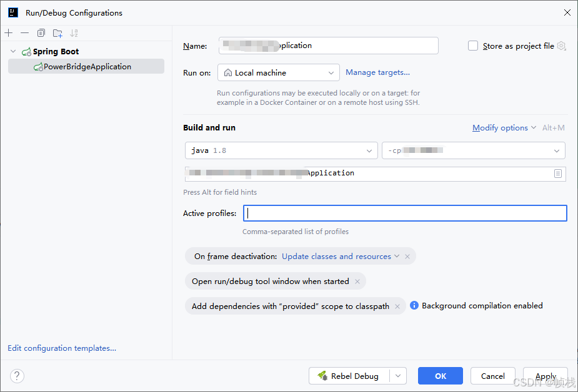The width and height of the screenshot is (578, 392).
Task: Open the Modify options dropdown
Action: point(504,128)
